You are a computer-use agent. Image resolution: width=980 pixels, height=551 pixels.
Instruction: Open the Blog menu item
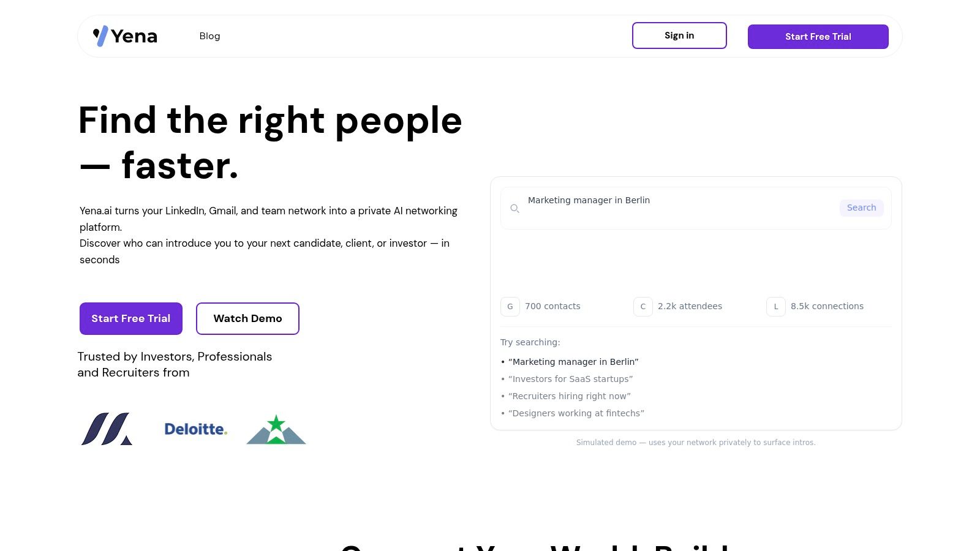209,36
